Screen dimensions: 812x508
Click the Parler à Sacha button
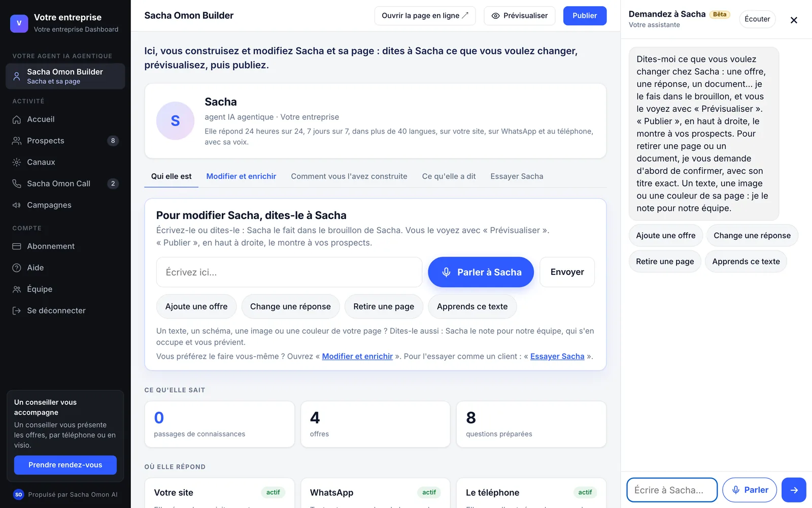pyautogui.click(x=481, y=272)
